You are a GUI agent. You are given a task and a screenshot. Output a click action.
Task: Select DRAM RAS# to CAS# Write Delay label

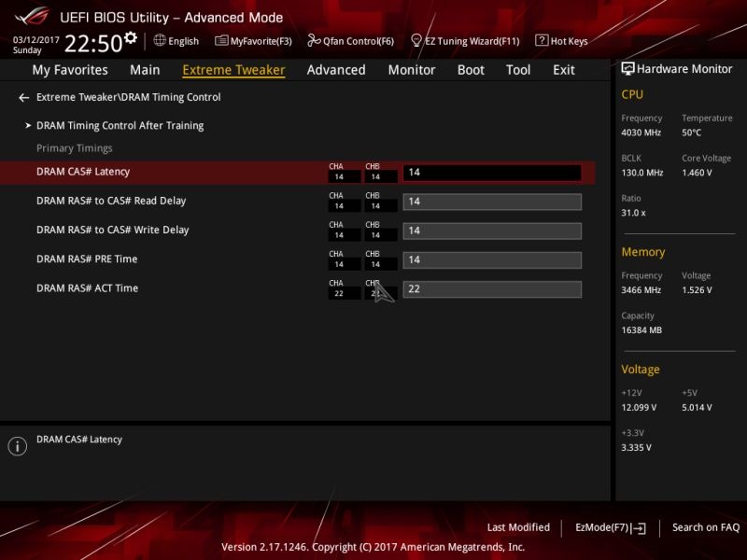pos(112,230)
